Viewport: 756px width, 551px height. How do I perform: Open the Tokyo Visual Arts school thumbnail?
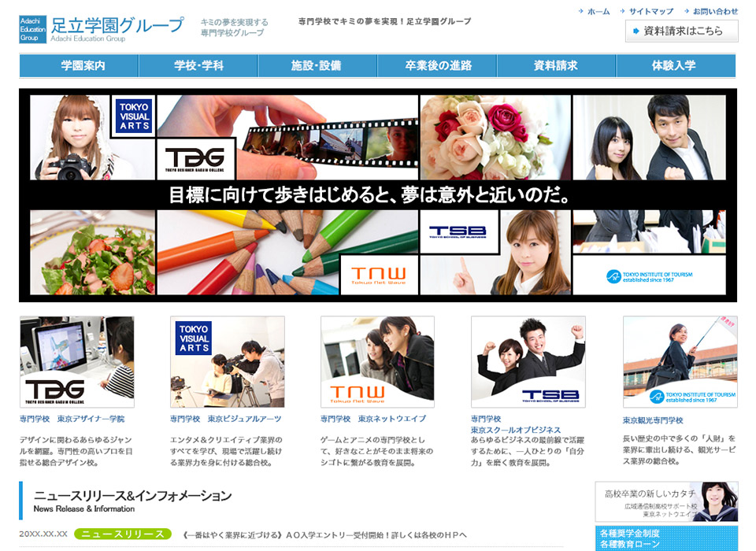pos(227,361)
